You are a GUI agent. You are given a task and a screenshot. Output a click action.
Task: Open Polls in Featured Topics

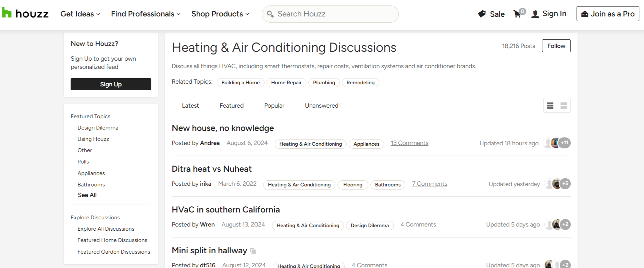[x=83, y=162]
